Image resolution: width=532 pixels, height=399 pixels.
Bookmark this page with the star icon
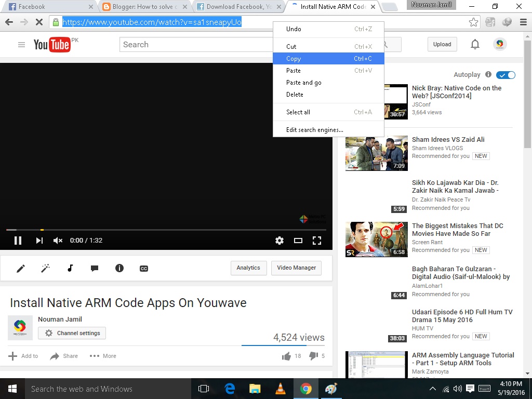point(473,22)
